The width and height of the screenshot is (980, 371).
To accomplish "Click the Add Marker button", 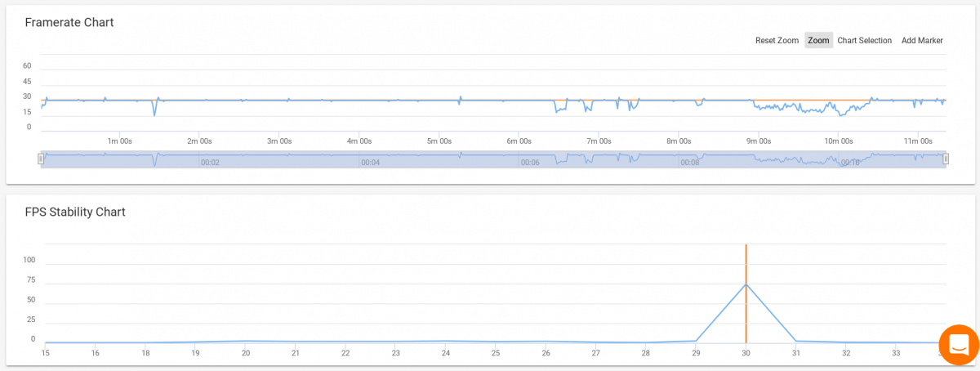I will (922, 40).
